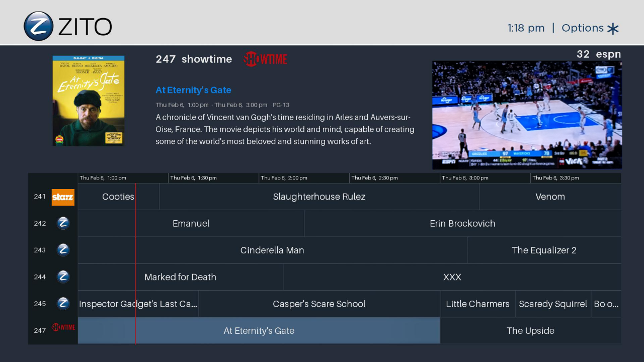This screenshot has height=362, width=644.
Task: Select The Upside on the Showtime row
Action: [x=530, y=331]
